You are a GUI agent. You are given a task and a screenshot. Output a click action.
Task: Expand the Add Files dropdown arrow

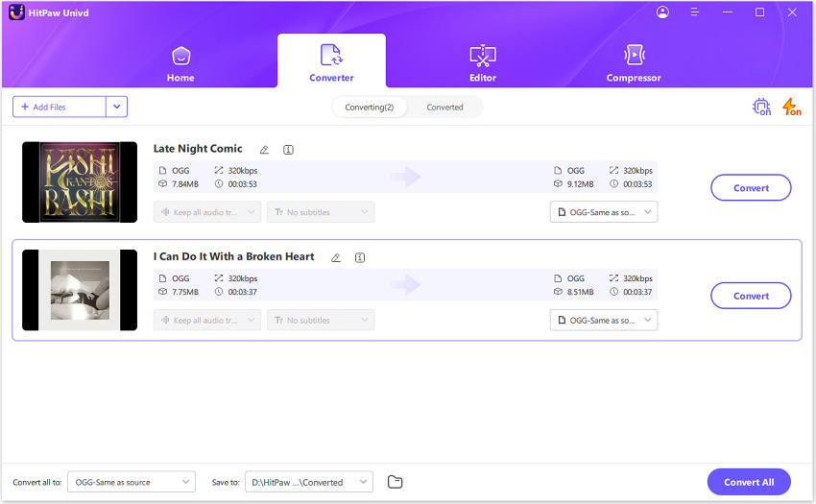pyautogui.click(x=116, y=107)
